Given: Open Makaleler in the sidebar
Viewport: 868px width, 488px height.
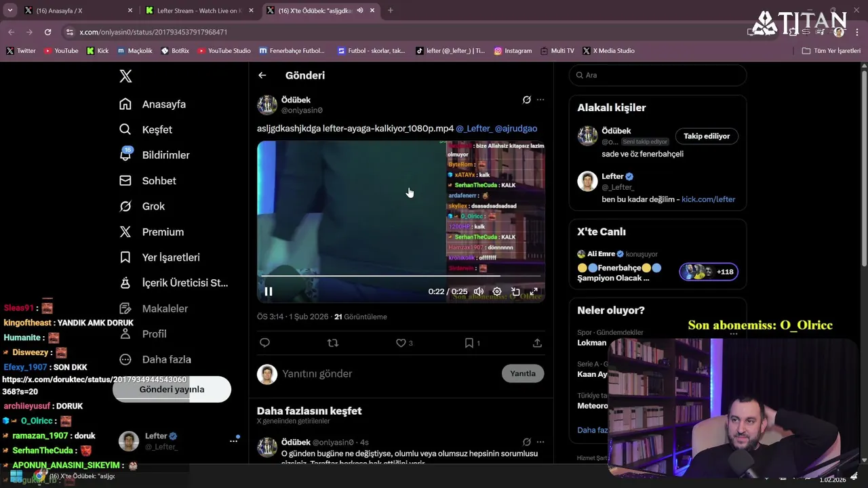Looking at the screenshot, I should 153,308.
